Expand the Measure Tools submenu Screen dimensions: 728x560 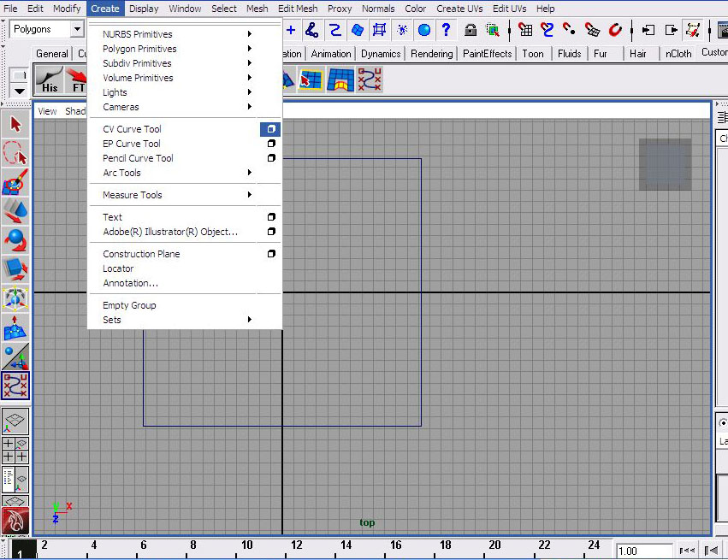tap(185, 195)
